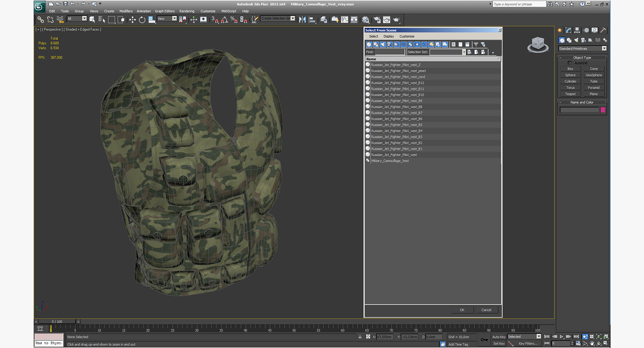
Task: Open the Selection Set dropdown in dialog
Action: point(464,52)
